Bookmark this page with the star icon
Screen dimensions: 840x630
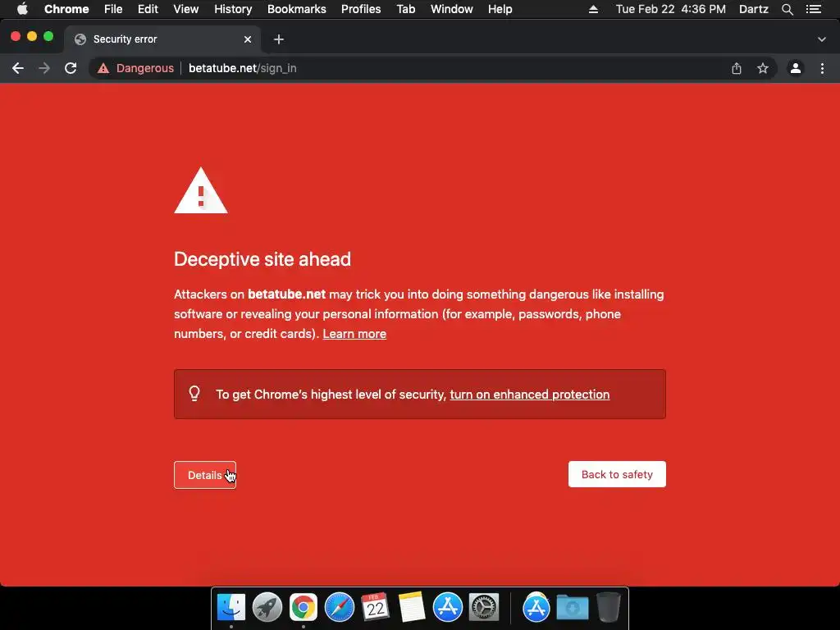(763, 68)
